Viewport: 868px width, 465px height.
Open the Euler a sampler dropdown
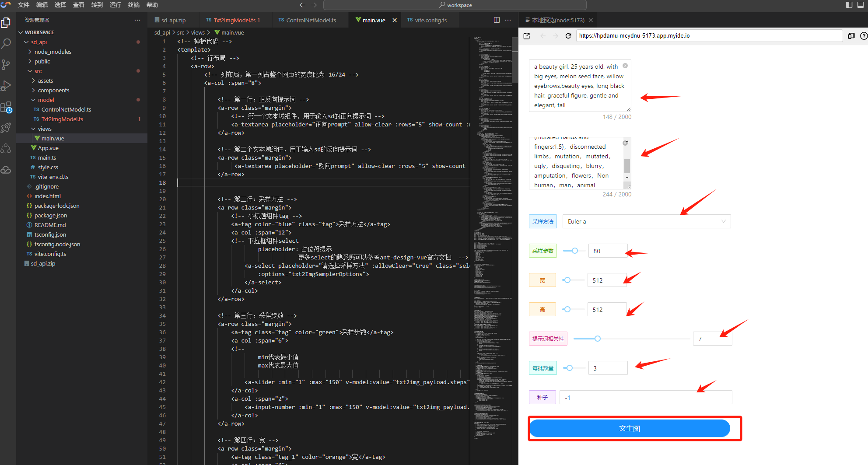646,221
